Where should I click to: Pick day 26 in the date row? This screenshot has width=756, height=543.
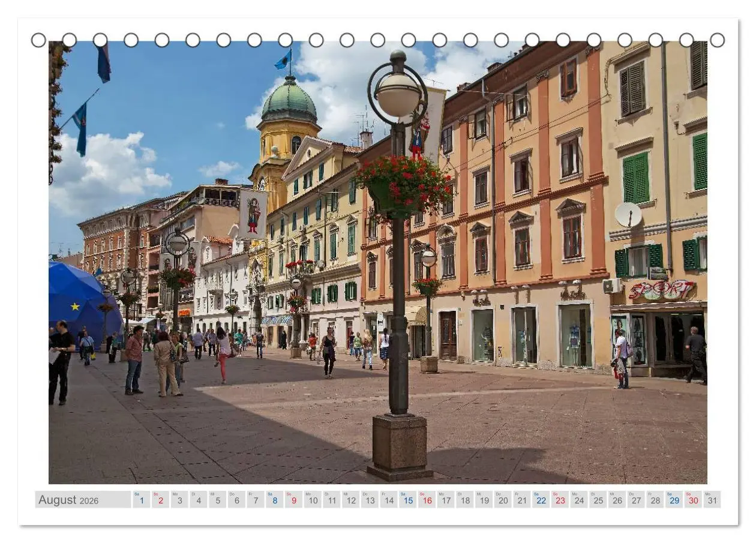pyautogui.click(x=617, y=499)
